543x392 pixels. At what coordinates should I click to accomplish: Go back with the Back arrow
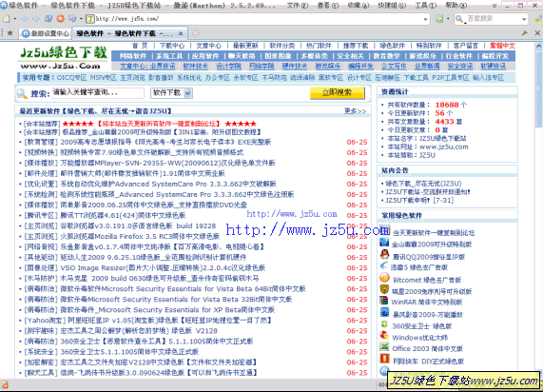(25, 19)
